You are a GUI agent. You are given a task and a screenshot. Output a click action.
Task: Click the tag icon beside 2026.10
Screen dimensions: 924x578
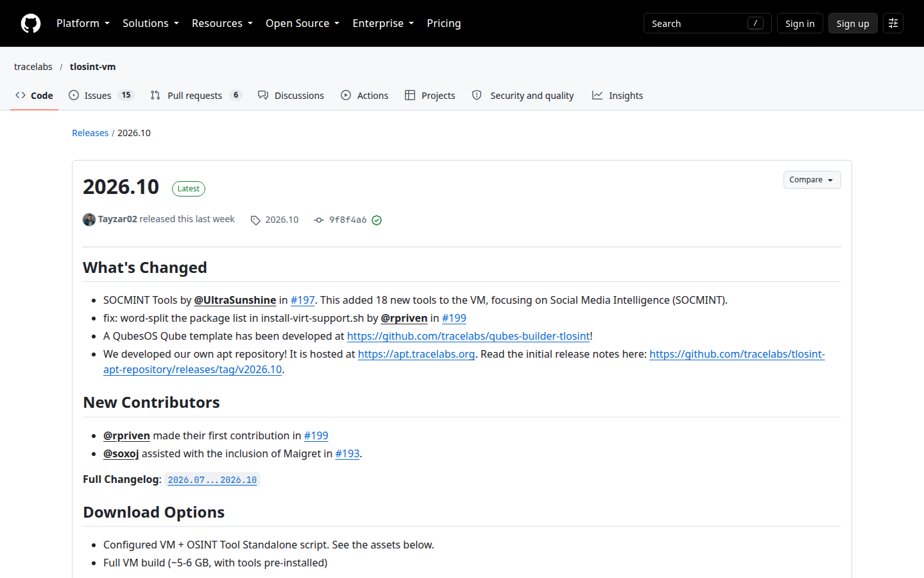[x=255, y=220]
